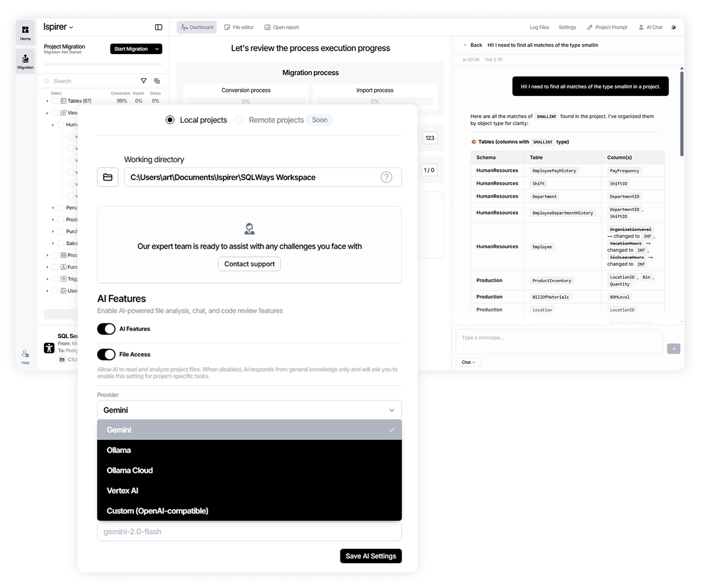This screenshot has height=588, width=701.
Task: Click the working directory help question mark
Action: [386, 178]
